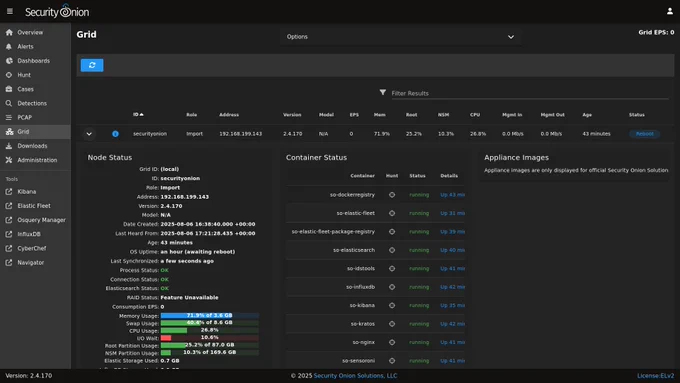Hunt icon for so-dockerregistry container
680x383 pixels.
[392, 195]
